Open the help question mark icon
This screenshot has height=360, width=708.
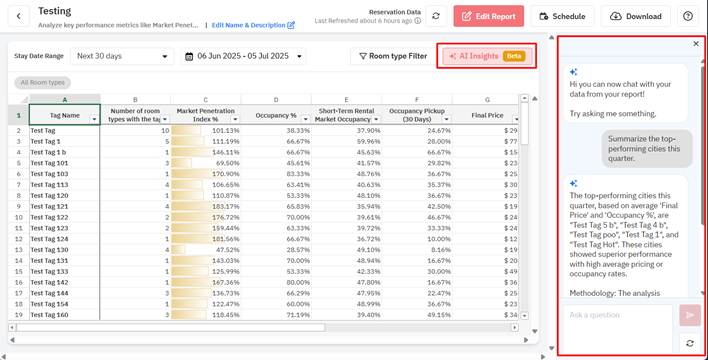point(688,16)
